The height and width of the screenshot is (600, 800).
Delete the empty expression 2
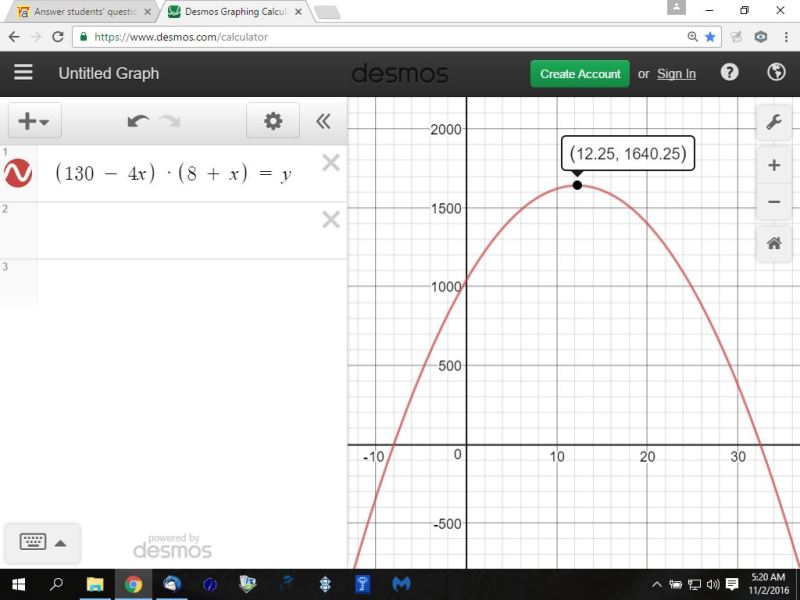tap(331, 219)
